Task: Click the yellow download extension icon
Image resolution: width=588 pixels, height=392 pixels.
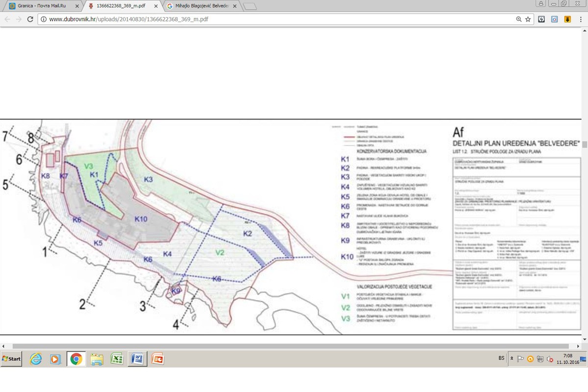Action: pos(567,19)
